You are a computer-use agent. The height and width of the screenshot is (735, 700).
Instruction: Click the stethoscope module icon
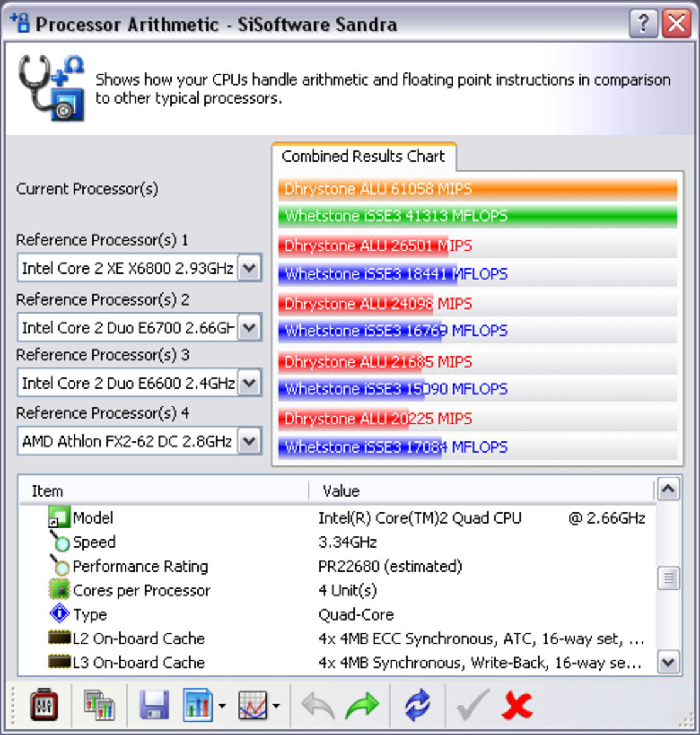52,87
